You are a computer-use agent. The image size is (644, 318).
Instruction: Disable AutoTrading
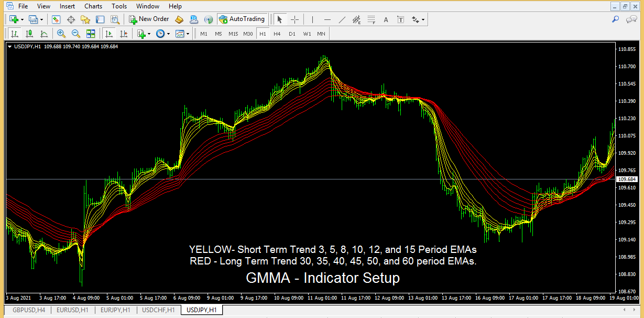(243, 19)
